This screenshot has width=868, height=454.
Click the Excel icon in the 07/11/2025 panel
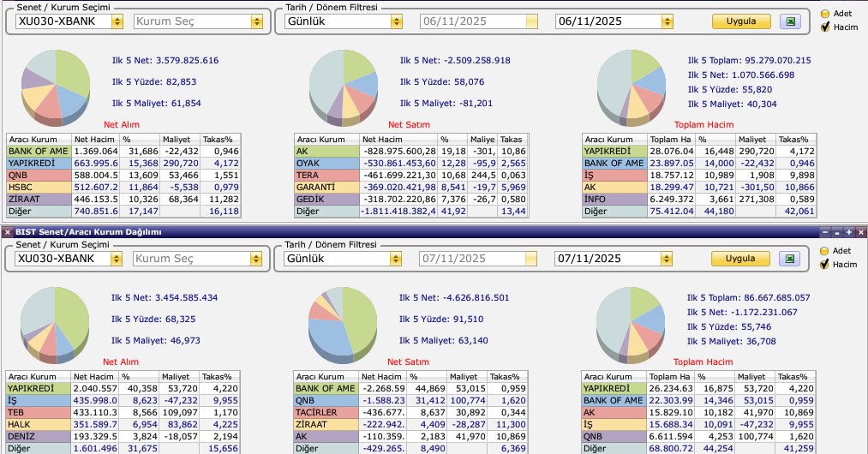coord(790,258)
